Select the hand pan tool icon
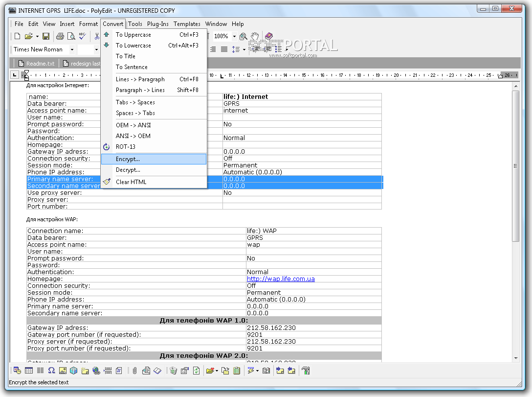 click(x=255, y=36)
